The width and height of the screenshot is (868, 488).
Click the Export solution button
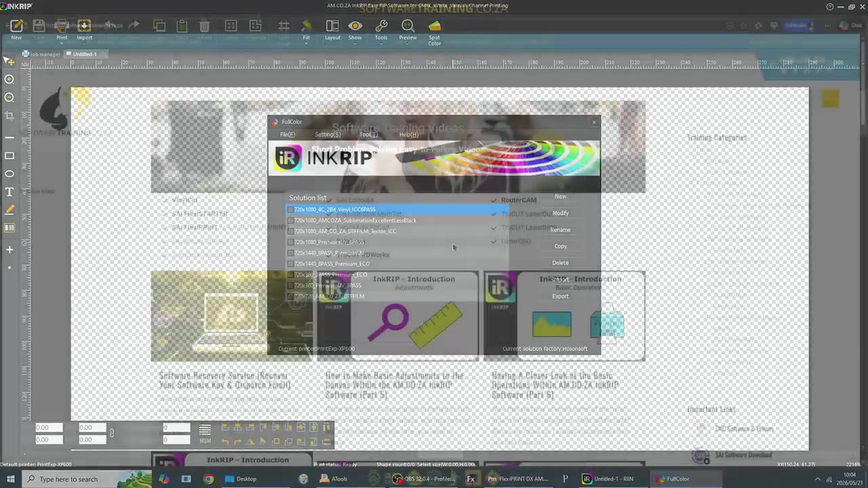(x=560, y=296)
